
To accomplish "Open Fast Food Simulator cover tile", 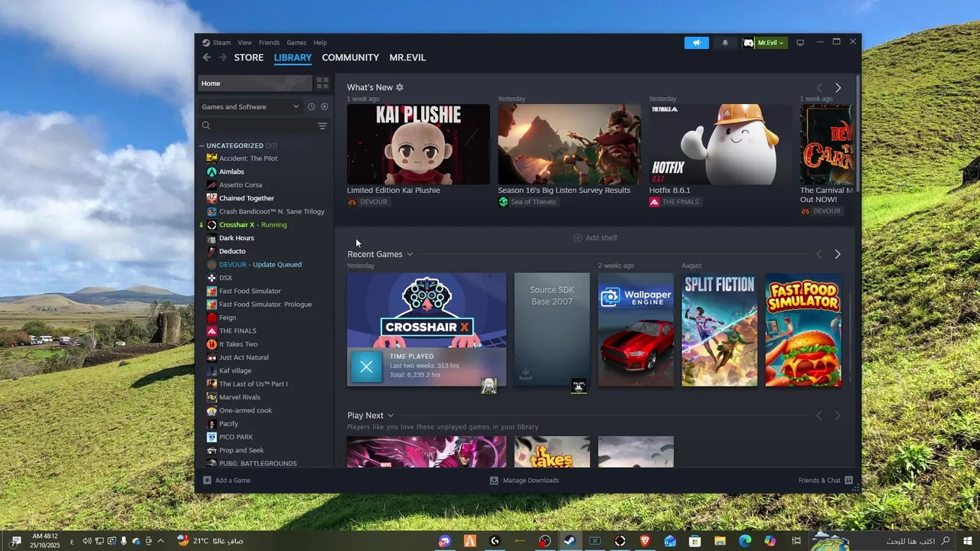I will coord(803,330).
